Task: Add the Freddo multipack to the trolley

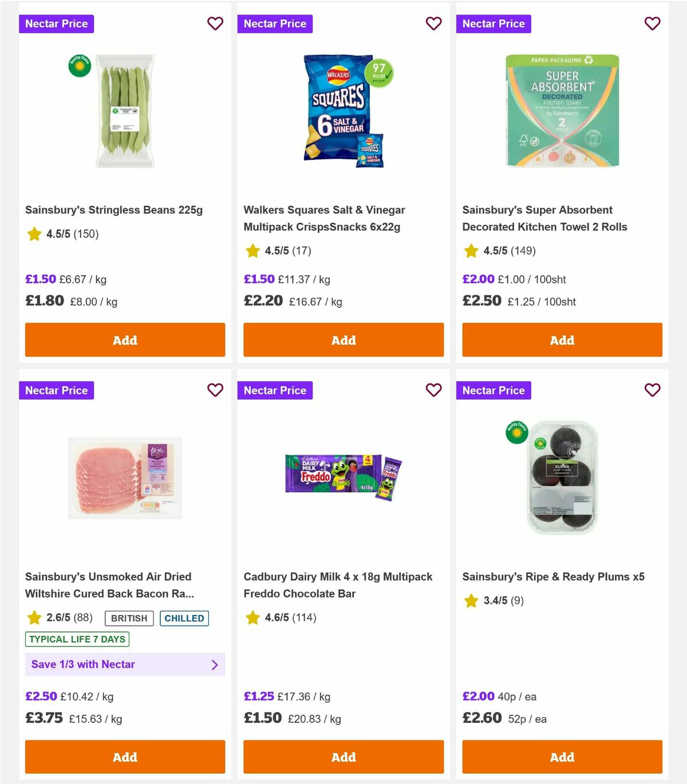Action: tap(343, 757)
